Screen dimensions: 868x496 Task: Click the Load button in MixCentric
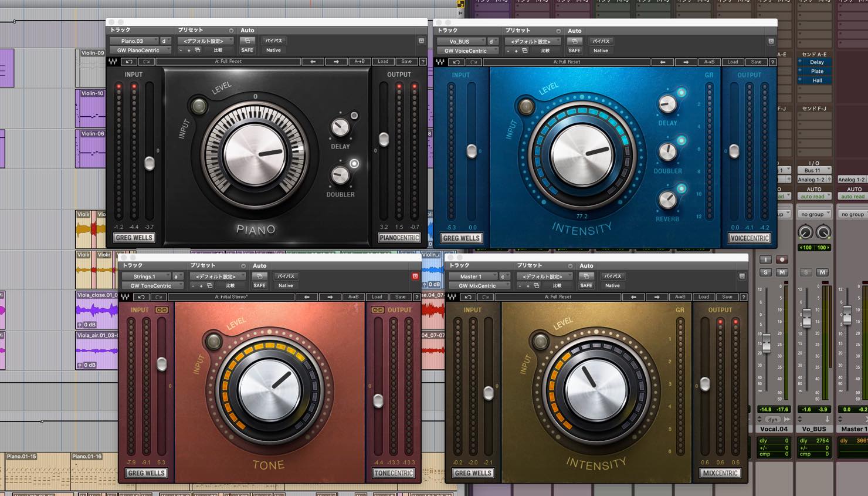pos(703,297)
